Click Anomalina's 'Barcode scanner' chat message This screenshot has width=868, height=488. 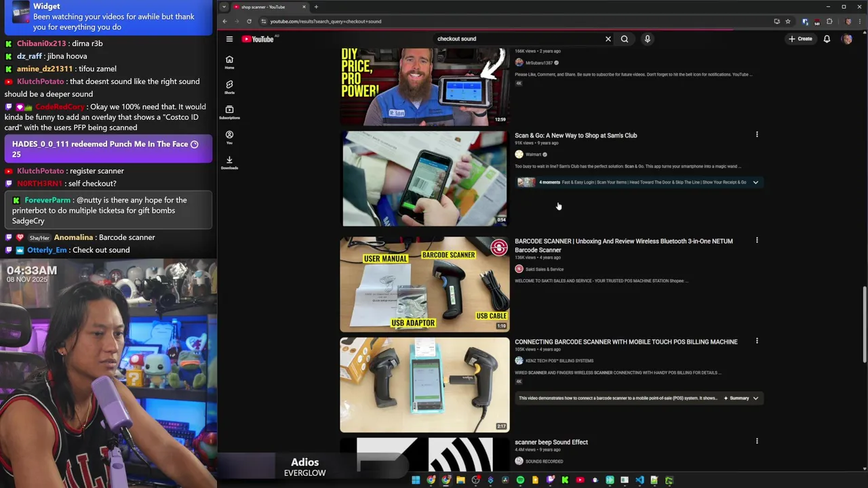click(80, 237)
